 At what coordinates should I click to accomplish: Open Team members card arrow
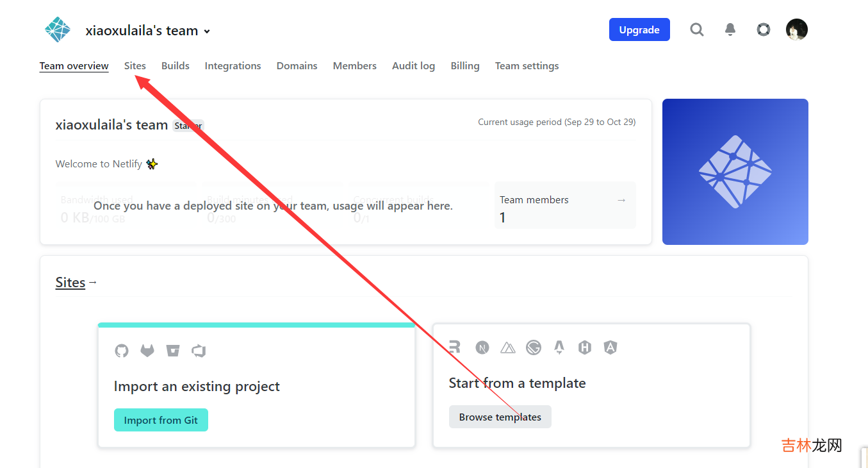click(x=621, y=200)
